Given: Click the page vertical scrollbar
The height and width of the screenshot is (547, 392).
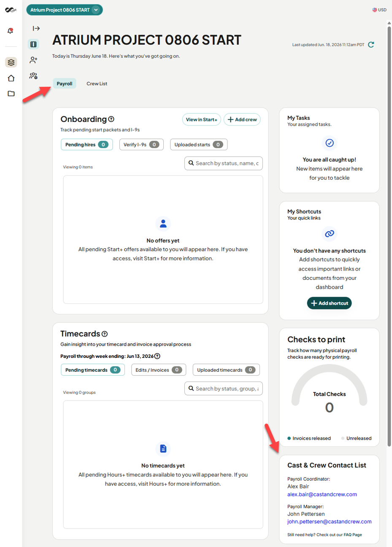Looking at the screenshot, I should tap(389, 236).
